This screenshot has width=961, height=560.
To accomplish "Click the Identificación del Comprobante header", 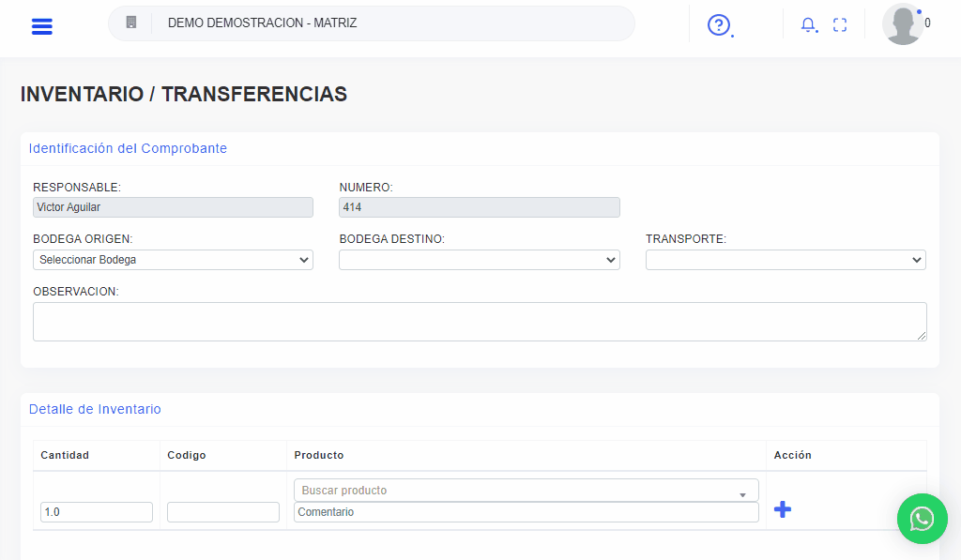I will [x=128, y=148].
